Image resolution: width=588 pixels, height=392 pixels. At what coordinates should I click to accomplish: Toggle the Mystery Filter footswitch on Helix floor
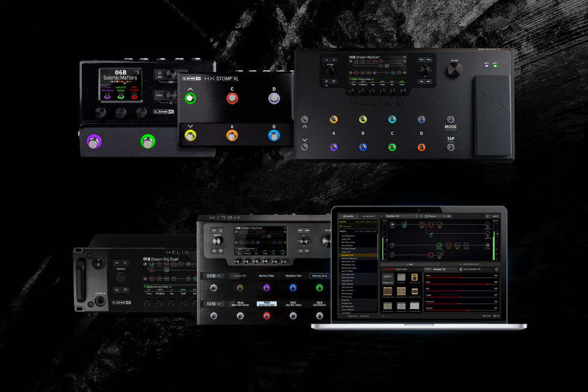pyautogui.click(x=266, y=288)
